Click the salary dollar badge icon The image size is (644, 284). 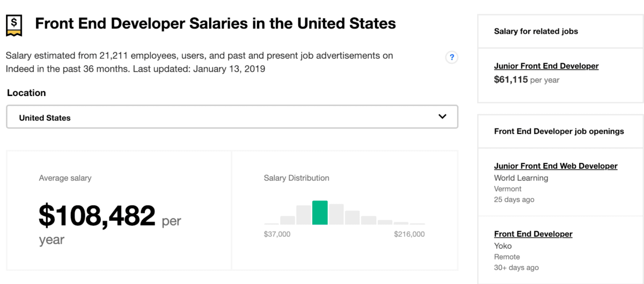point(14,25)
